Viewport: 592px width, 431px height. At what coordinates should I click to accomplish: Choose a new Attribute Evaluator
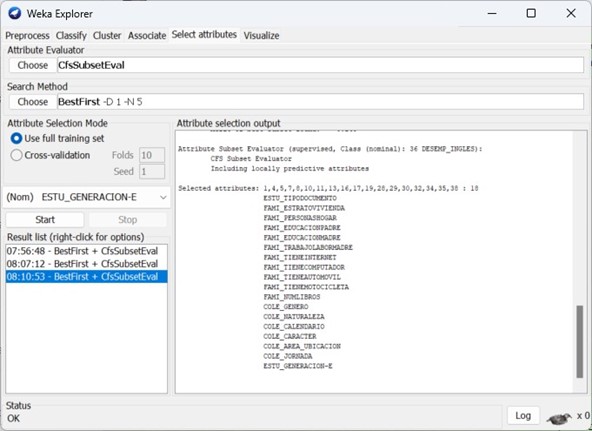pyautogui.click(x=33, y=65)
